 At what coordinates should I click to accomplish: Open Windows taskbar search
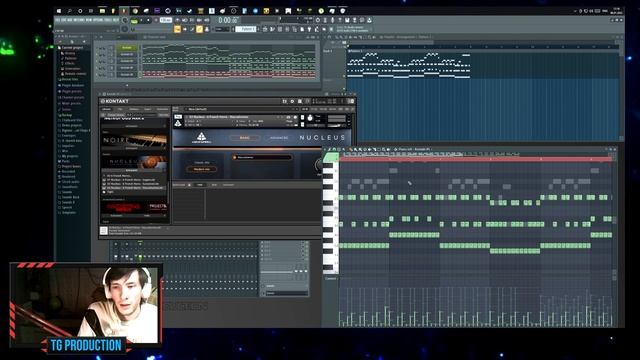point(69,11)
